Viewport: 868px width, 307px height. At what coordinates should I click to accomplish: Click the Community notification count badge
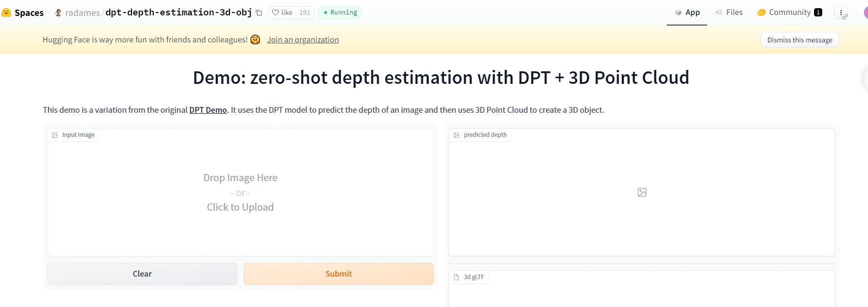[x=818, y=13]
